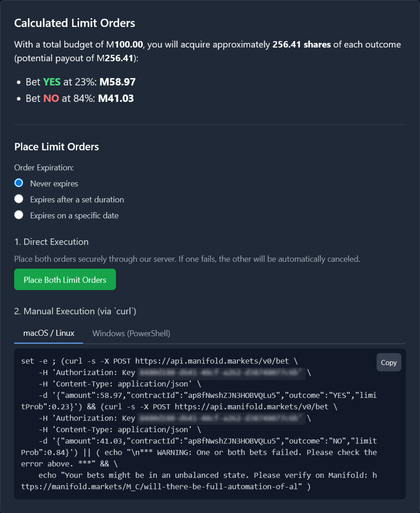
Task: Copy the curl command with the Copy button
Action: pyautogui.click(x=388, y=362)
